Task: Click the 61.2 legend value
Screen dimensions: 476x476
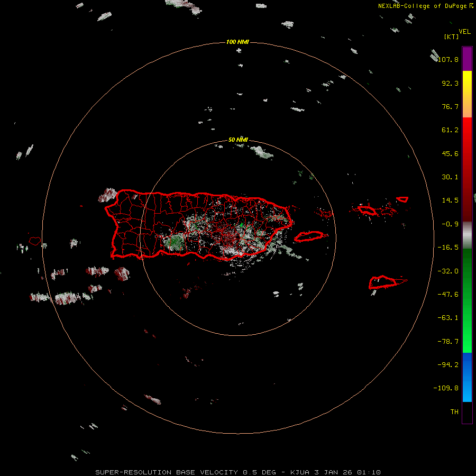Action: pos(450,130)
